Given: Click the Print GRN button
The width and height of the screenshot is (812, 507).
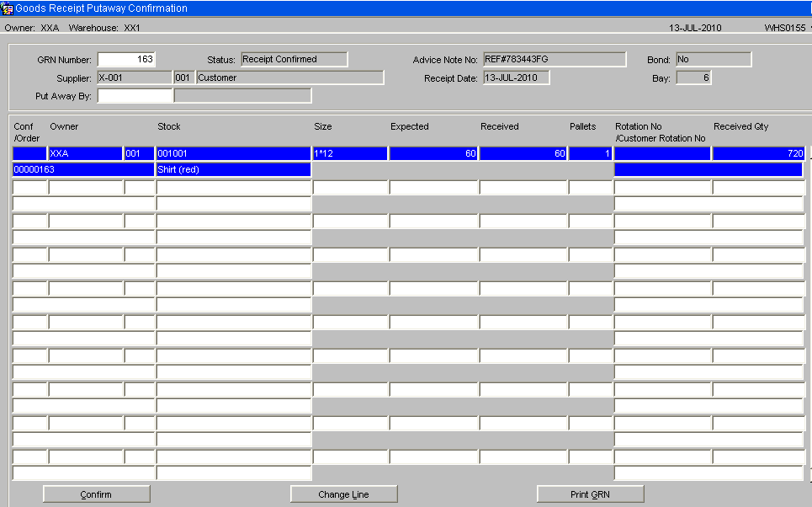Looking at the screenshot, I should coord(591,494).
